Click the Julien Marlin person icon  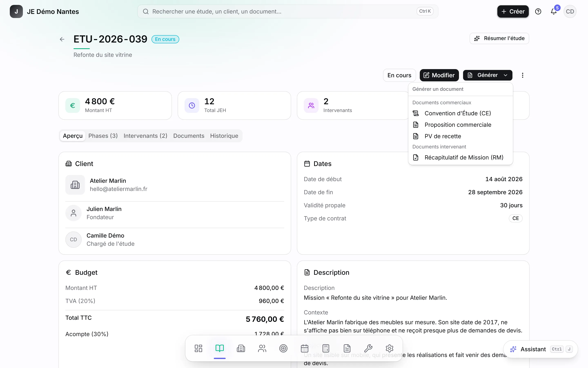coord(73,213)
